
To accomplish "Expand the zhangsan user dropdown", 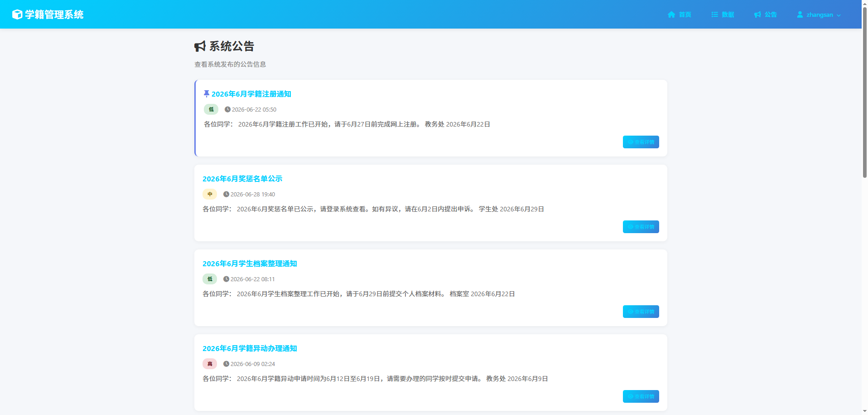I will [819, 15].
